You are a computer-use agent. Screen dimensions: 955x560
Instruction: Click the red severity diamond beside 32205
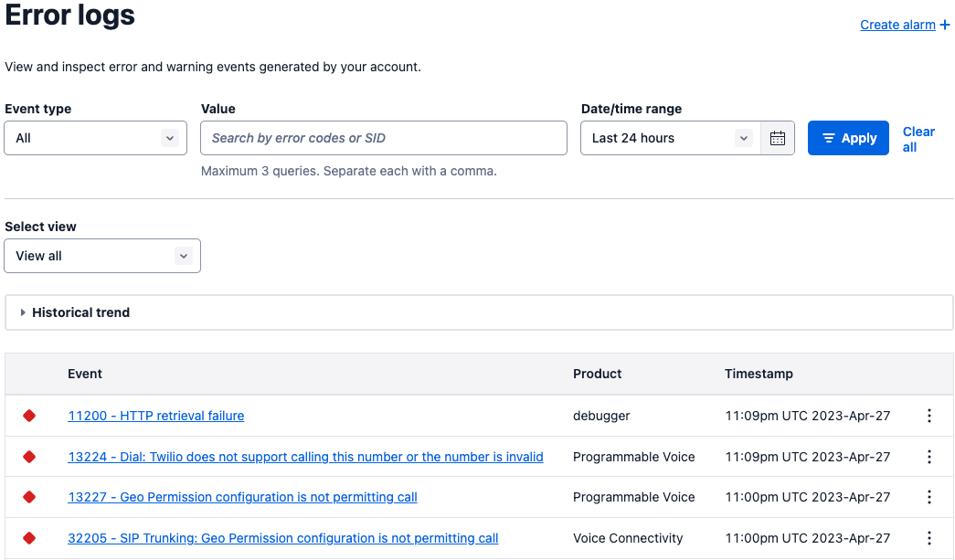coord(28,538)
